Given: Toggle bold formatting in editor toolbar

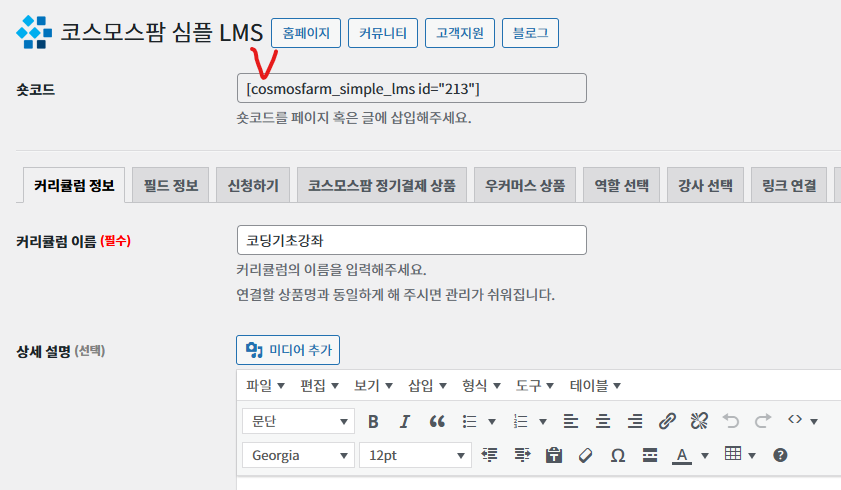Looking at the screenshot, I should (373, 422).
